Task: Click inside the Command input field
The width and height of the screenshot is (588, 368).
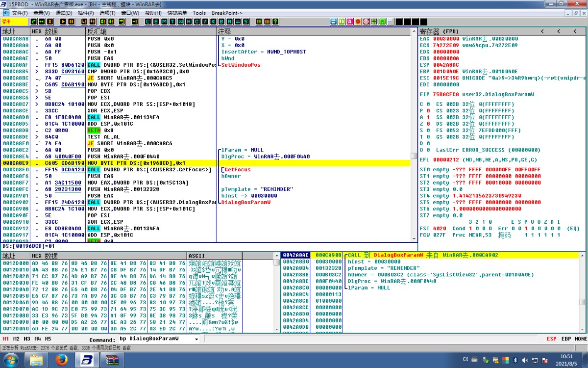Action: (157, 339)
